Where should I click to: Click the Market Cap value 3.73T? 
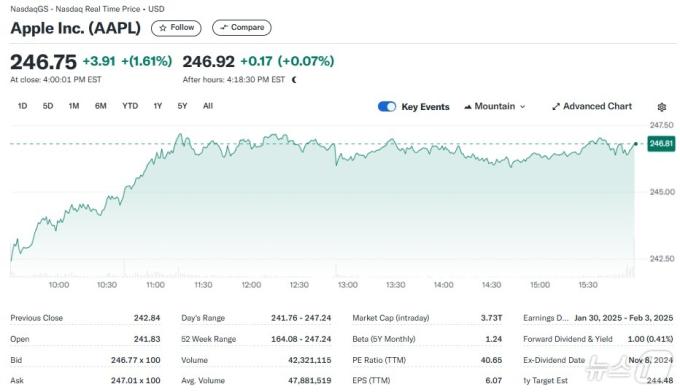(491, 318)
